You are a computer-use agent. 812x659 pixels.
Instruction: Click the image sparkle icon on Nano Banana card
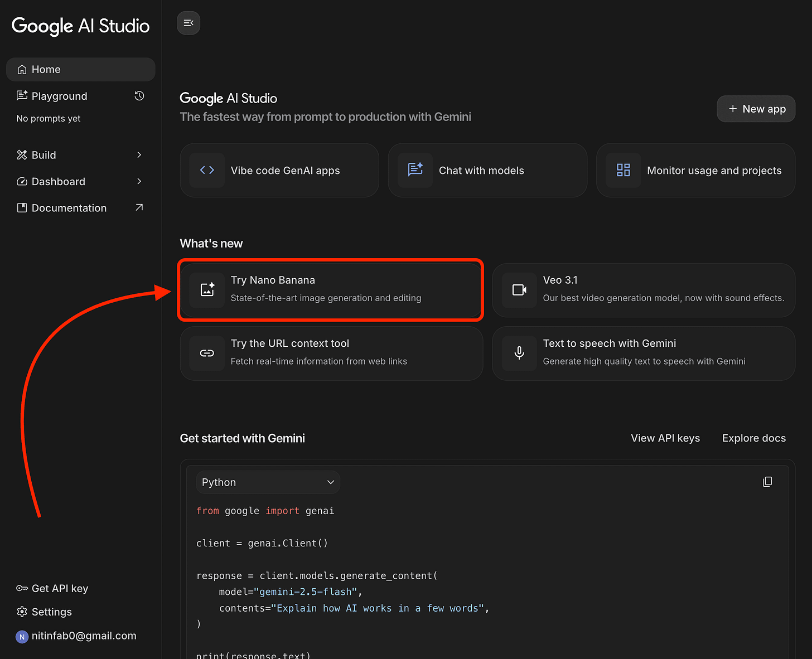coord(207,290)
